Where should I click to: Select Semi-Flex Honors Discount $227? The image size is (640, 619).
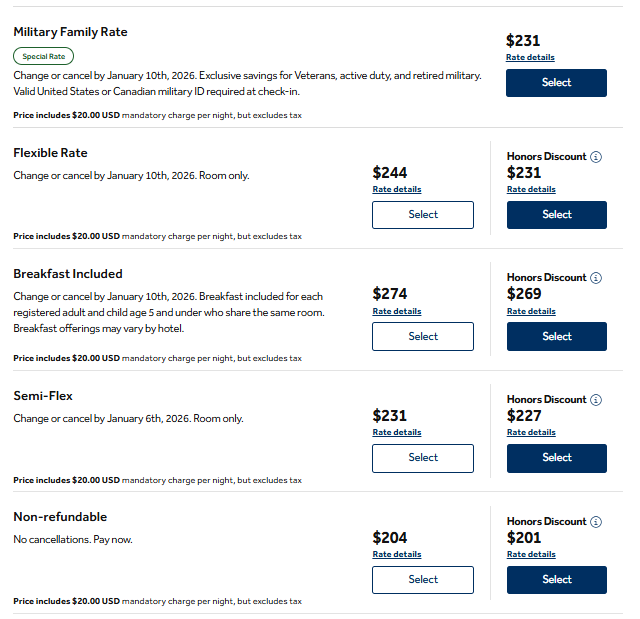click(556, 458)
